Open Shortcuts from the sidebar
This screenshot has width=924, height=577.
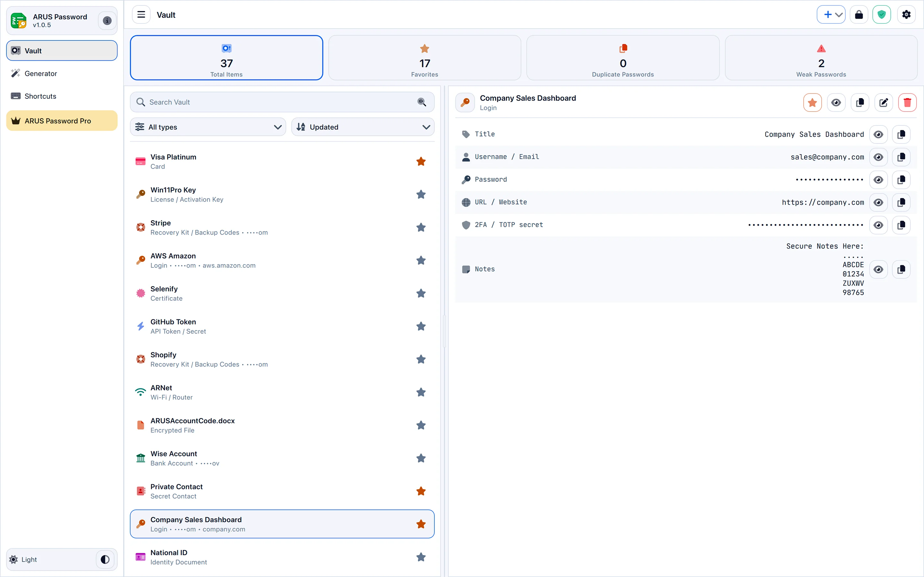(x=40, y=96)
